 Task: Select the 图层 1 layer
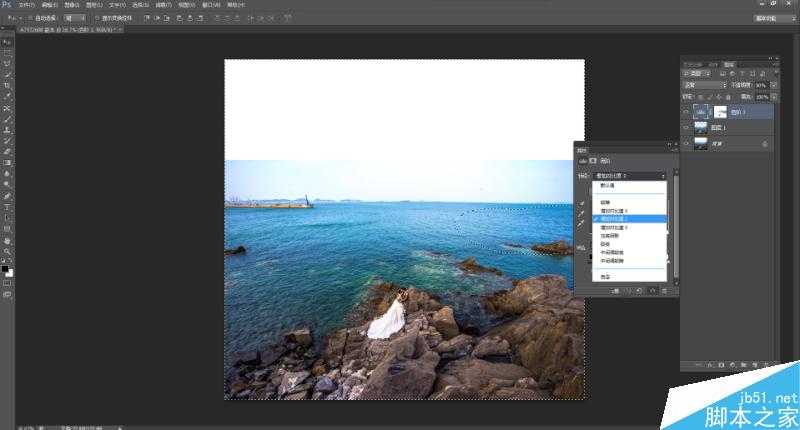coord(728,128)
